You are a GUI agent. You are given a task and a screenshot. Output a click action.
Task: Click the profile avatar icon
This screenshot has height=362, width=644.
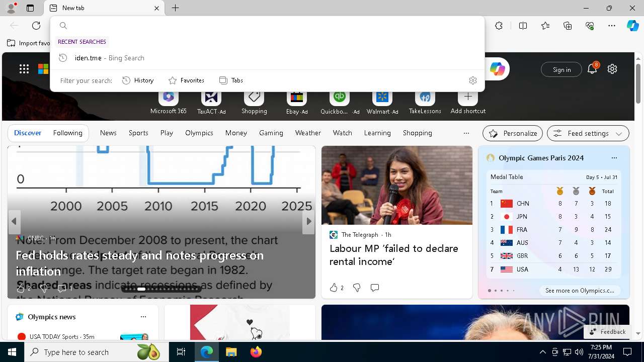coord(11,8)
